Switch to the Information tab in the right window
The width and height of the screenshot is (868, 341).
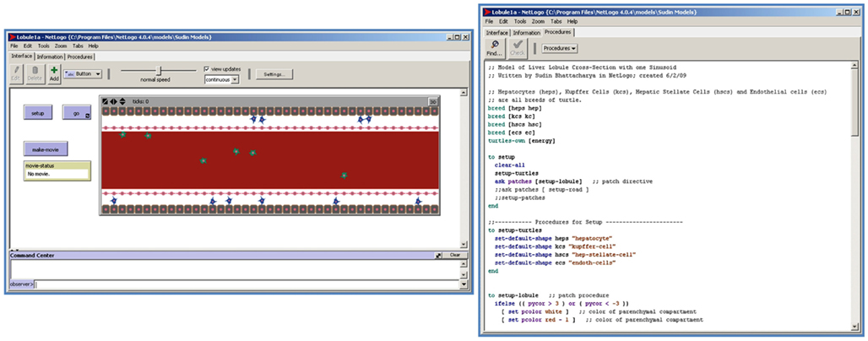click(526, 33)
